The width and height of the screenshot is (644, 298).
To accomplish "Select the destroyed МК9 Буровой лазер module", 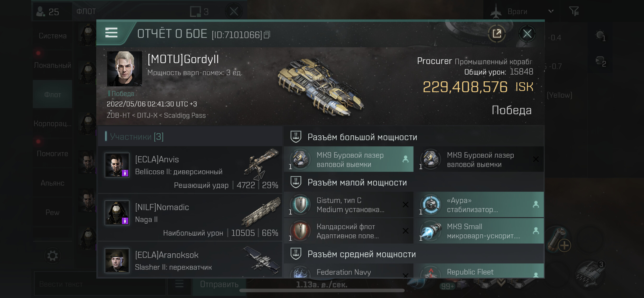I will pos(479,159).
